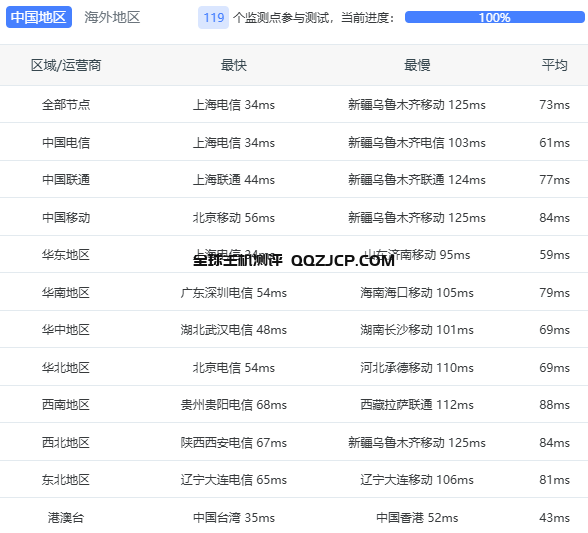This screenshot has width=588, height=533.
Task: Click 新疆乌鲁木齐移动 125ms in 西北地区 row
Action: [417, 443]
